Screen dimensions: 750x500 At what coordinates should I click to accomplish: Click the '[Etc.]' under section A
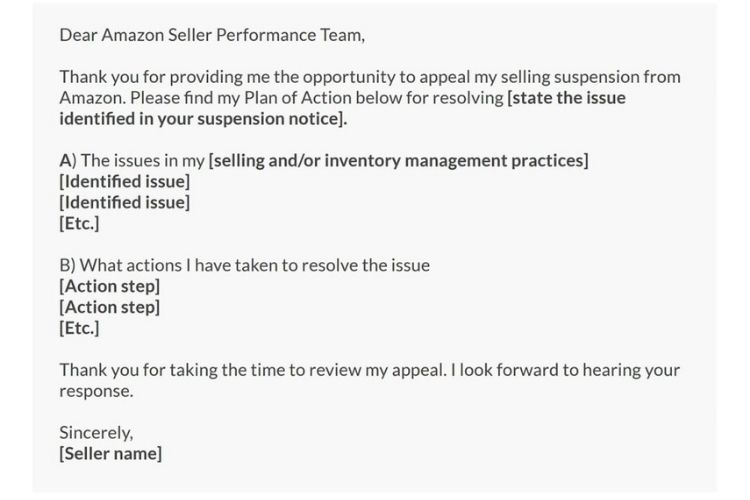coord(79,223)
